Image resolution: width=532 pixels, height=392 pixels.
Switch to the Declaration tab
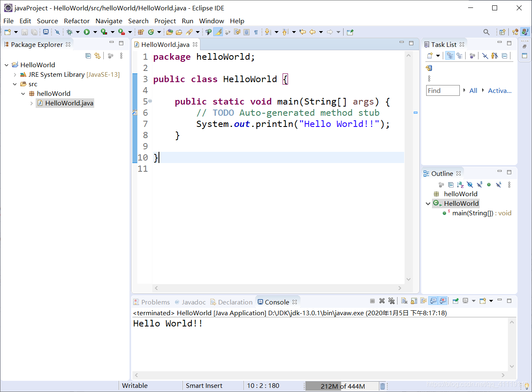point(231,302)
